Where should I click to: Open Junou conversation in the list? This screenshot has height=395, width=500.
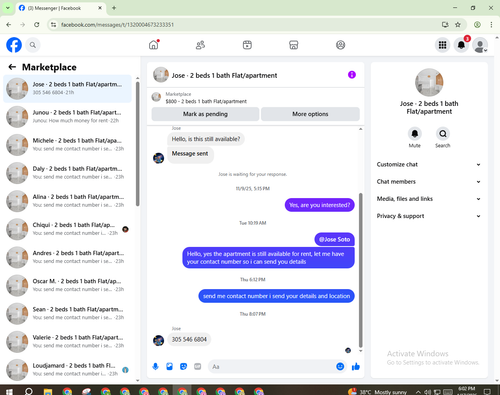click(x=67, y=117)
